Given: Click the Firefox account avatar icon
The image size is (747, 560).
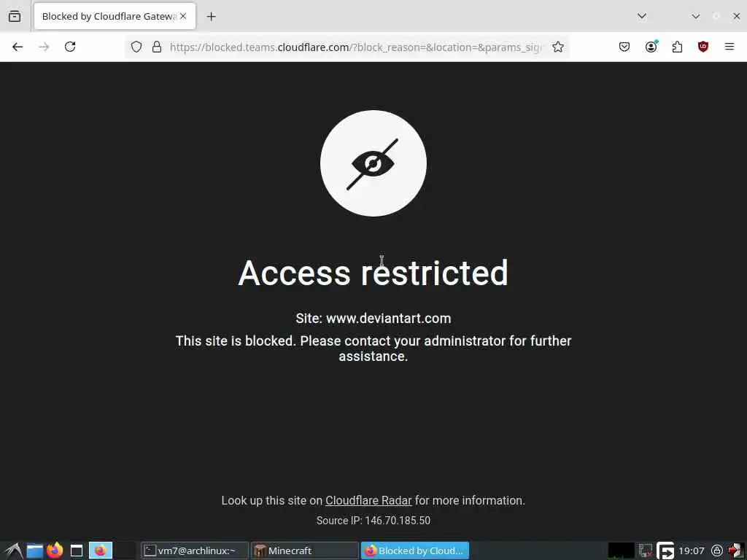Looking at the screenshot, I should click(651, 46).
